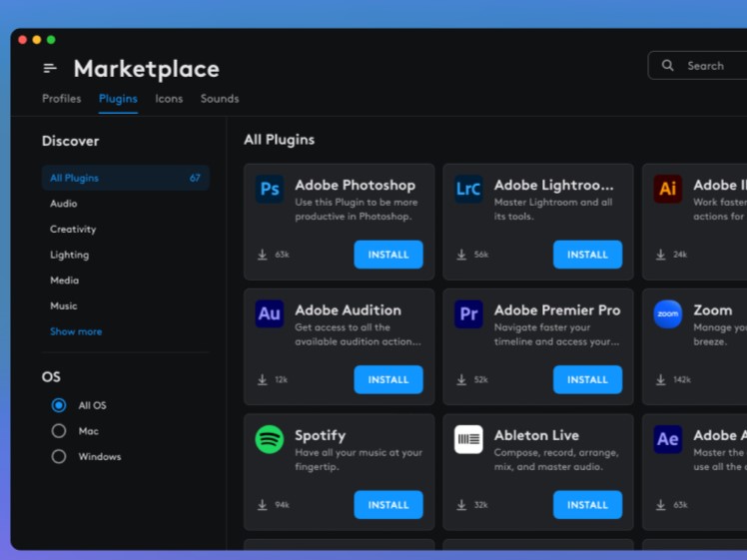This screenshot has width=747, height=560.
Task: Switch to the Profiles tab
Action: coord(62,99)
